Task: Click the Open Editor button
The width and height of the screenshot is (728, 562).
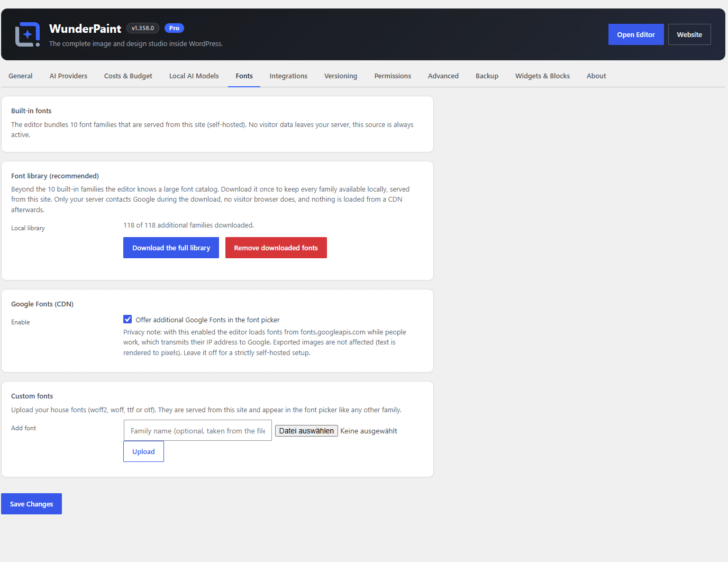Action: [636, 34]
